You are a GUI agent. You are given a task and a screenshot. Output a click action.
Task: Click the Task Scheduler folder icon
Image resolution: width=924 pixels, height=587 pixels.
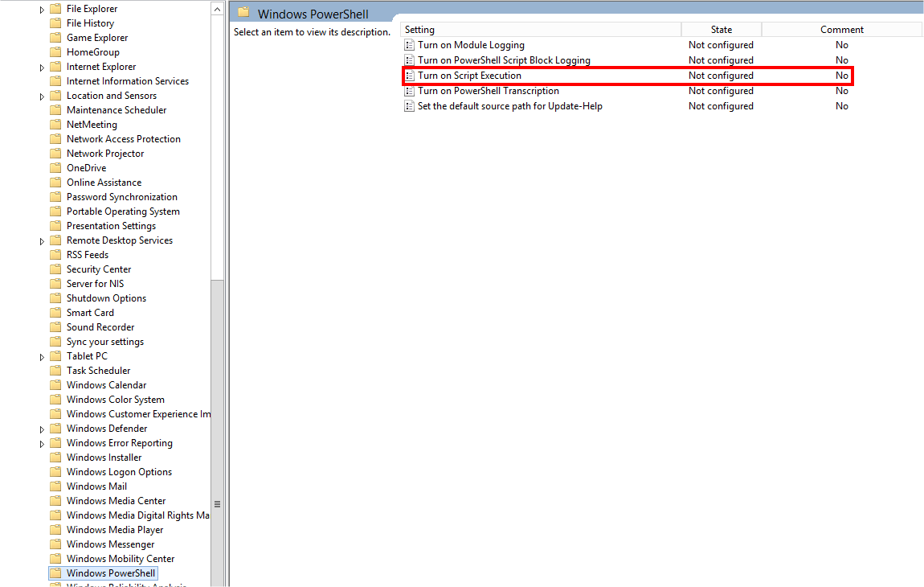tap(55, 371)
